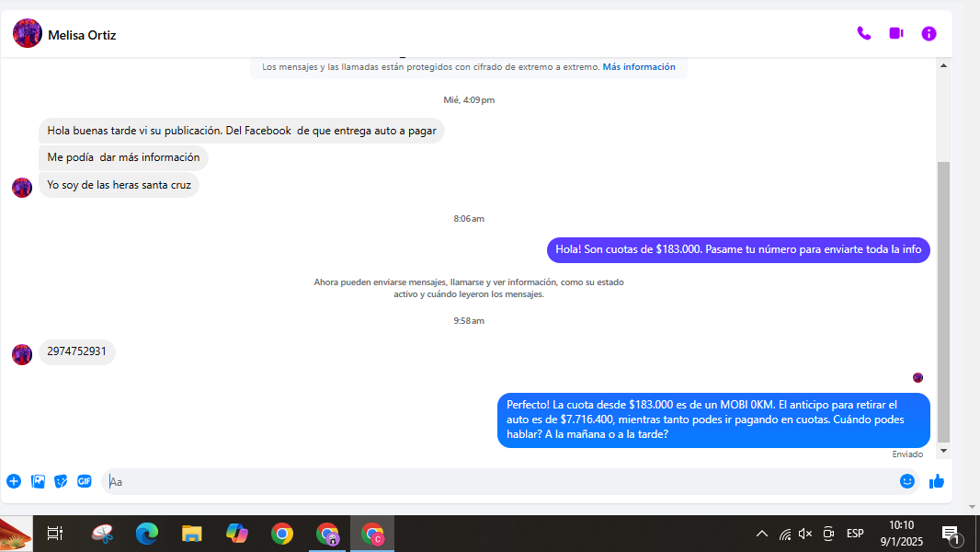This screenshot has height=552, width=980.
Task: Click avatar beside 'Yo soy de las heras' message
Action: (x=22, y=188)
